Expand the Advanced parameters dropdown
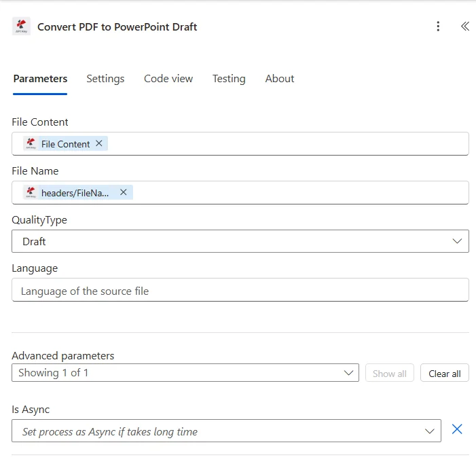Image resolution: width=476 pixels, height=466 pixels. pos(185,373)
